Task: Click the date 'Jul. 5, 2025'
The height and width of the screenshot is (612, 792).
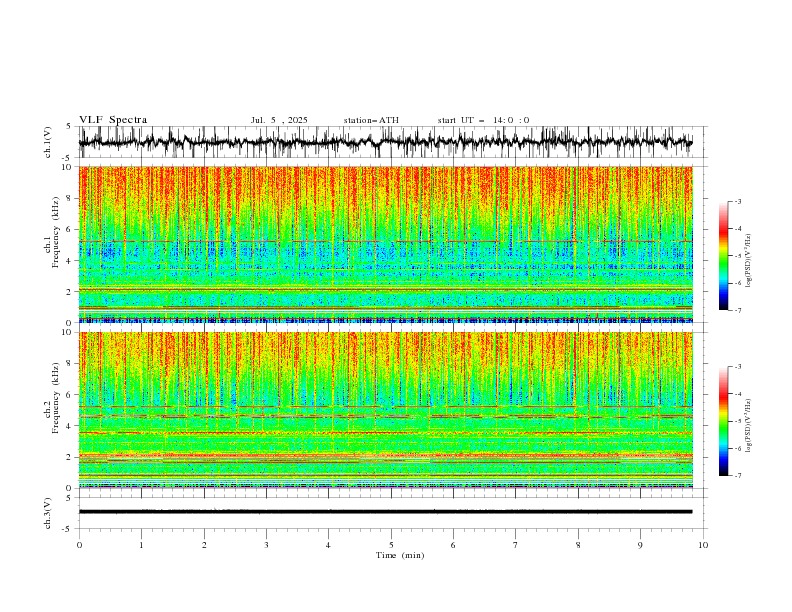Action: click(x=279, y=120)
